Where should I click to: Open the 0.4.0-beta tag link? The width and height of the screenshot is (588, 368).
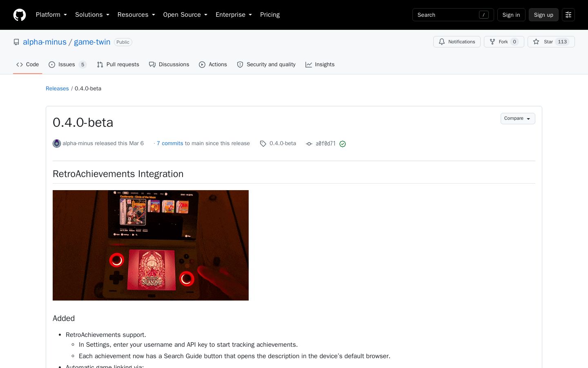coord(283,144)
